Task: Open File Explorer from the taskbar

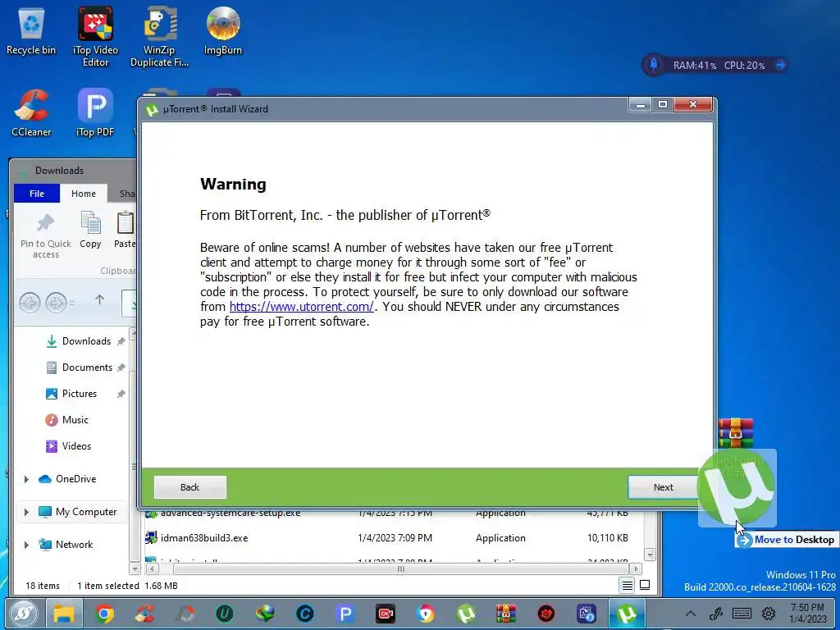Action: [x=64, y=614]
